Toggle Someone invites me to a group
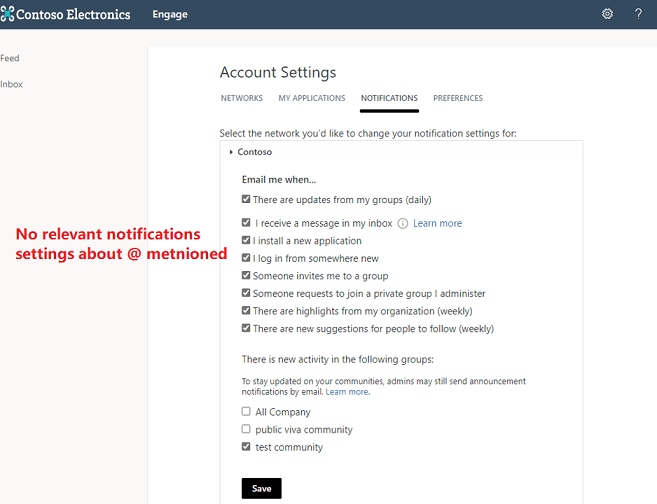657x504 pixels. click(246, 275)
